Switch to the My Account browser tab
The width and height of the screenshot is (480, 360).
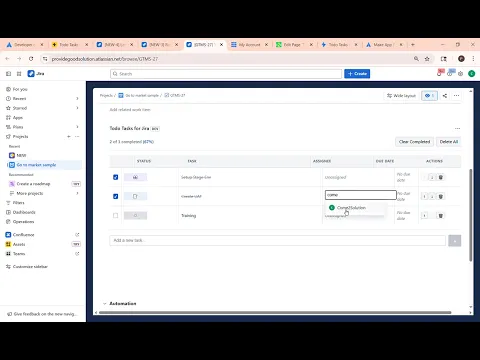click(x=249, y=44)
